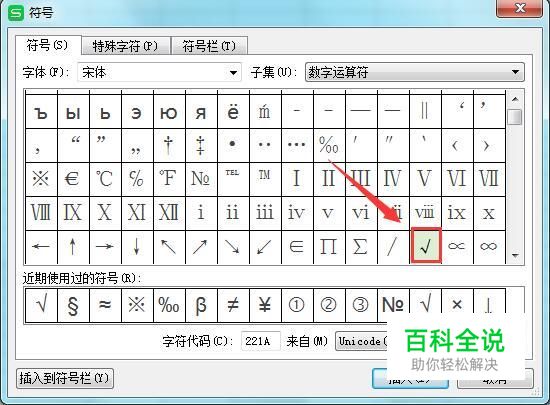Switch to the 符号栏(T) tab
Screen dimensions: 550x405
(x=209, y=46)
